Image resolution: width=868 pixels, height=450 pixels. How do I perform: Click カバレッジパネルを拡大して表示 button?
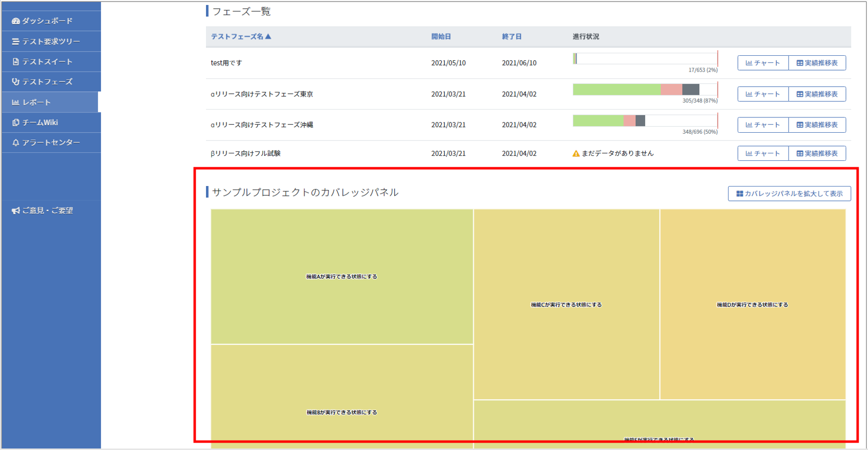[789, 194]
